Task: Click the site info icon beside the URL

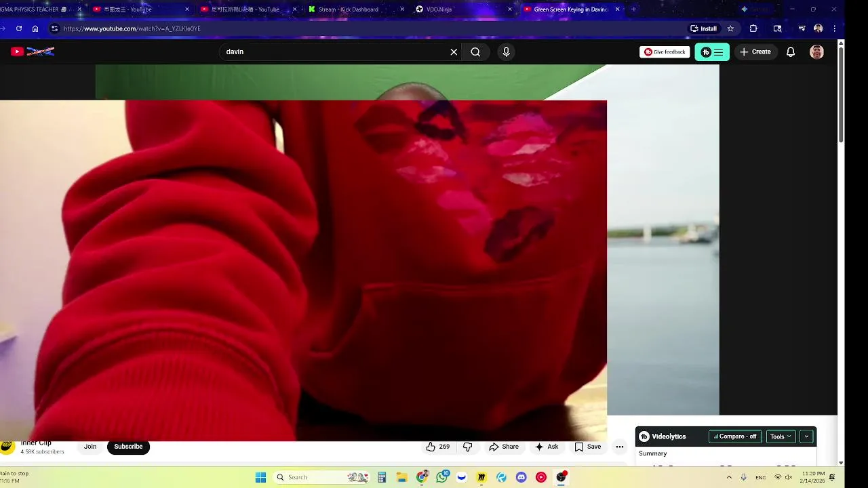Action: (x=54, y=28)
